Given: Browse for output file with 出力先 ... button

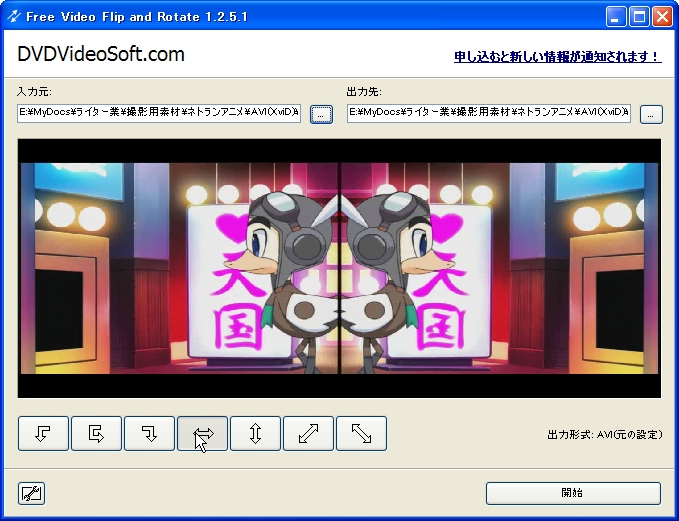Looking at the screenshot, I should [x=651, y=114].
